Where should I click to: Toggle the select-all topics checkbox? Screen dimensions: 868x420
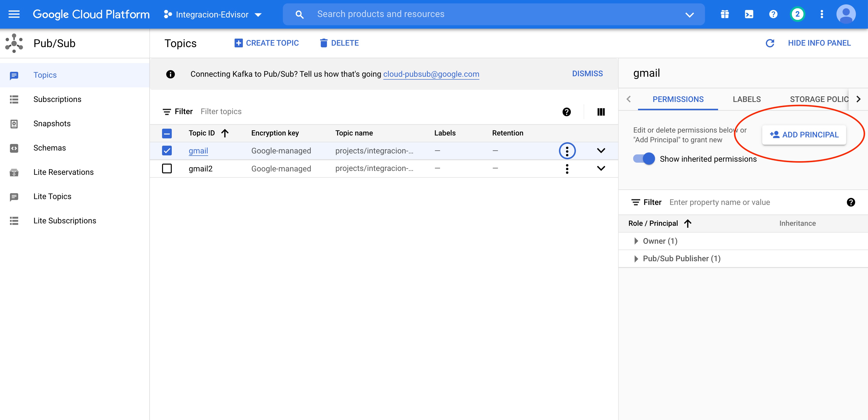click(x=167, y=134)
